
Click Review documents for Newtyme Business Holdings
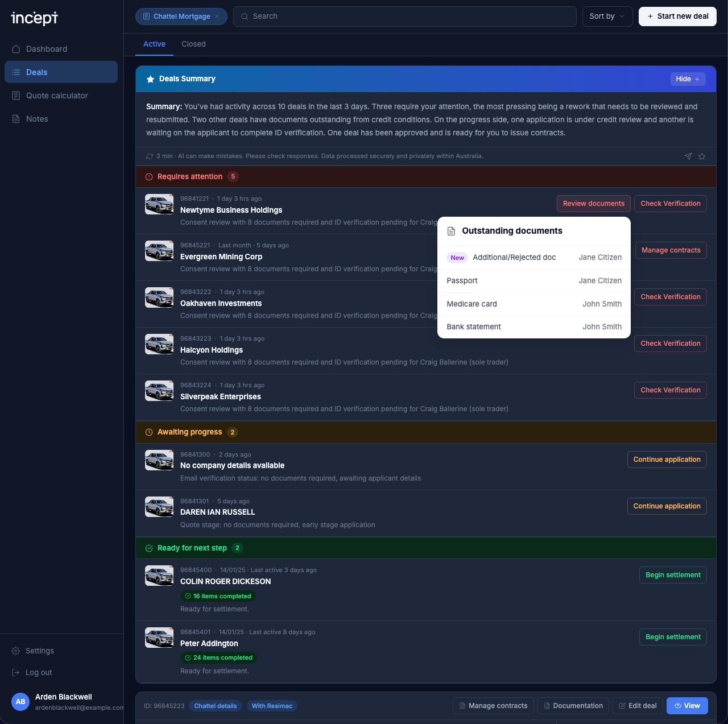click(x=593, y=204)
